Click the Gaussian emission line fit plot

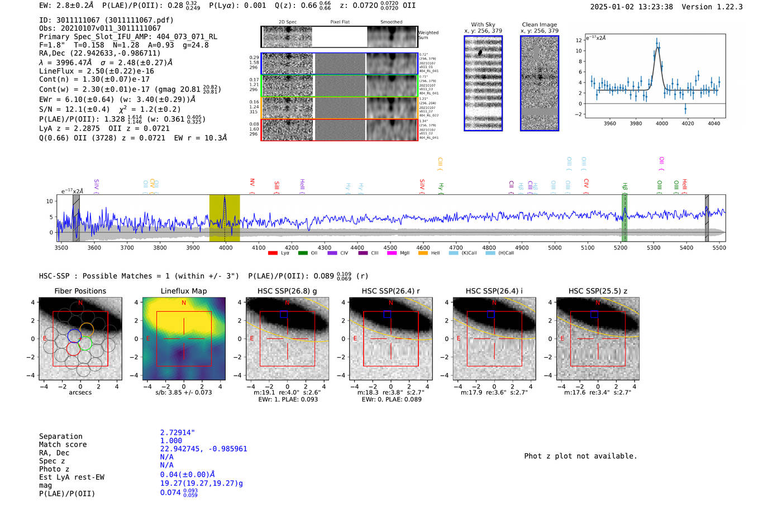coord(655,76)
